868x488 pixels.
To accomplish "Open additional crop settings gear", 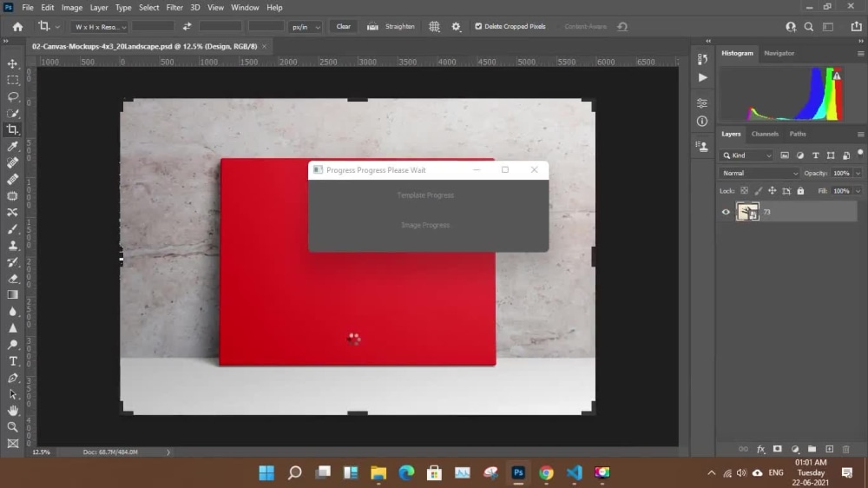I will pyautogui.click(x=457, y=27).
